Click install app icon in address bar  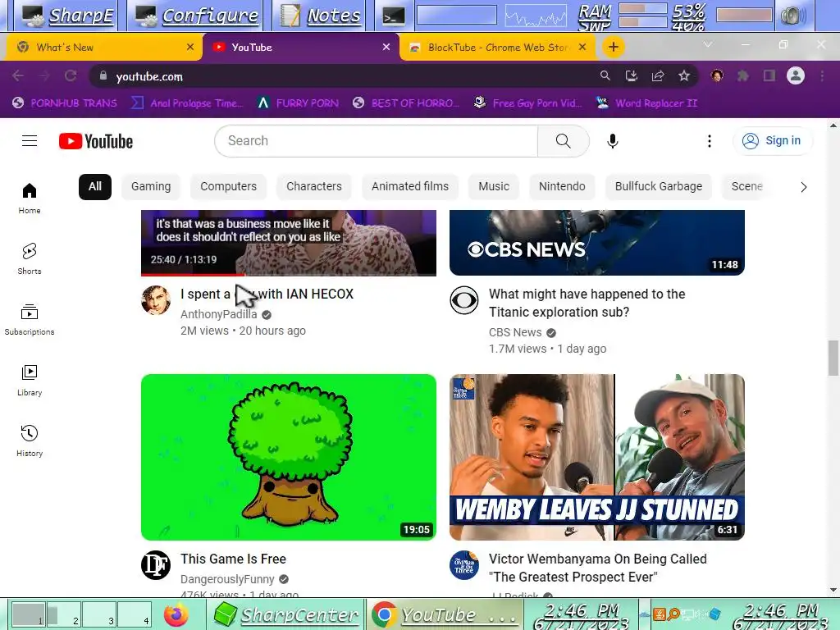632,76
